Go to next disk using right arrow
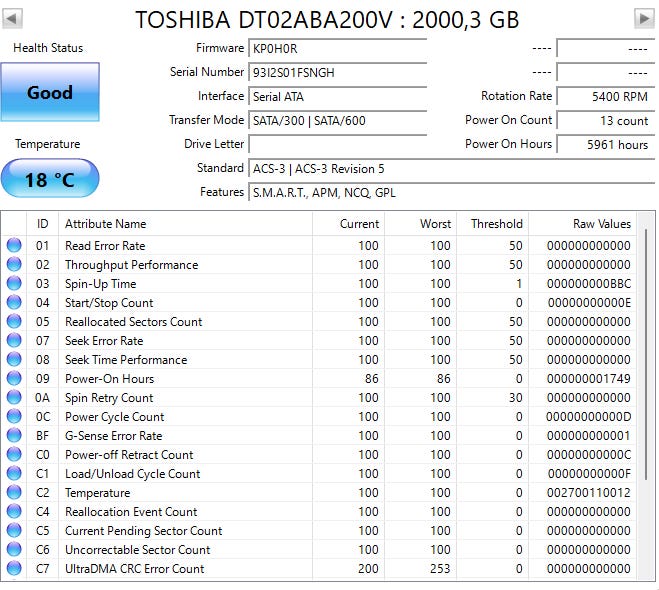 coord(644,18)
